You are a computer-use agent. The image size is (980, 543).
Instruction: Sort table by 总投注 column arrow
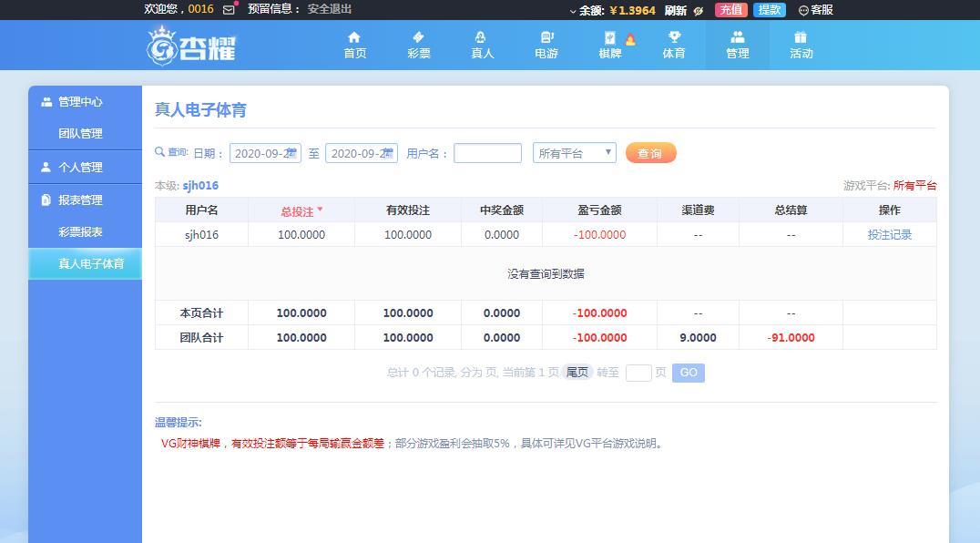320,210
